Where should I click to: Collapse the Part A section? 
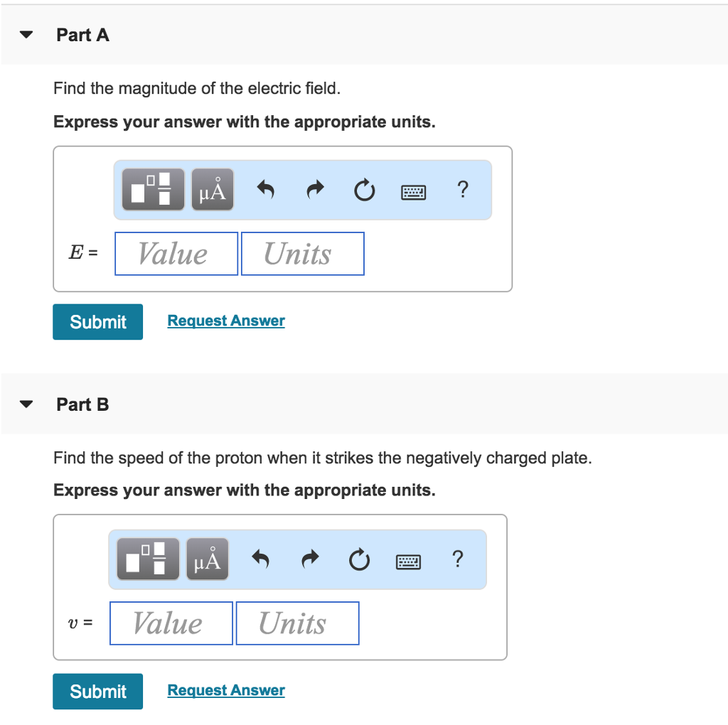[27, 35]
